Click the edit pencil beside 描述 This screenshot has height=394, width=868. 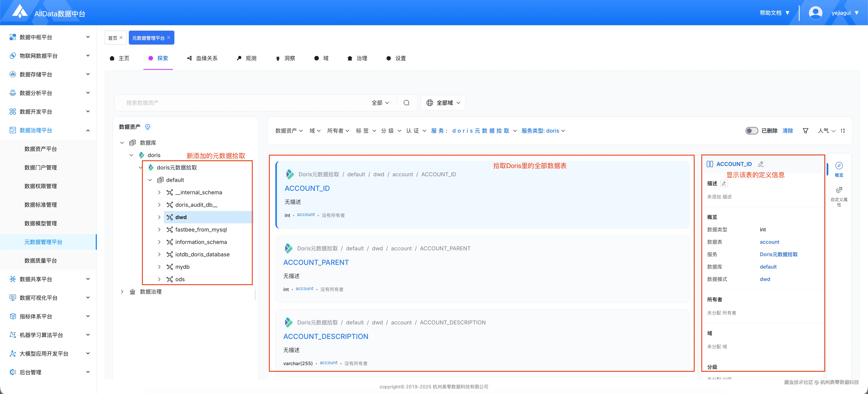point(724,183)
